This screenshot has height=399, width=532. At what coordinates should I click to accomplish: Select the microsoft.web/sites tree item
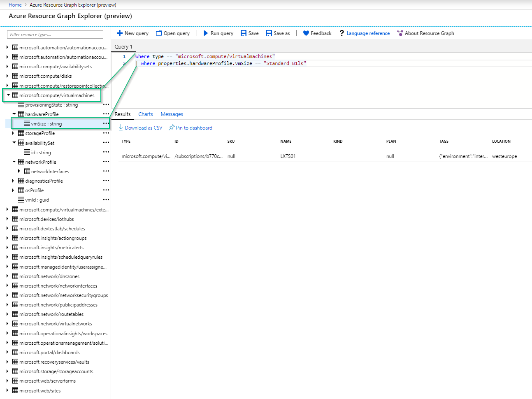point(40,391)
